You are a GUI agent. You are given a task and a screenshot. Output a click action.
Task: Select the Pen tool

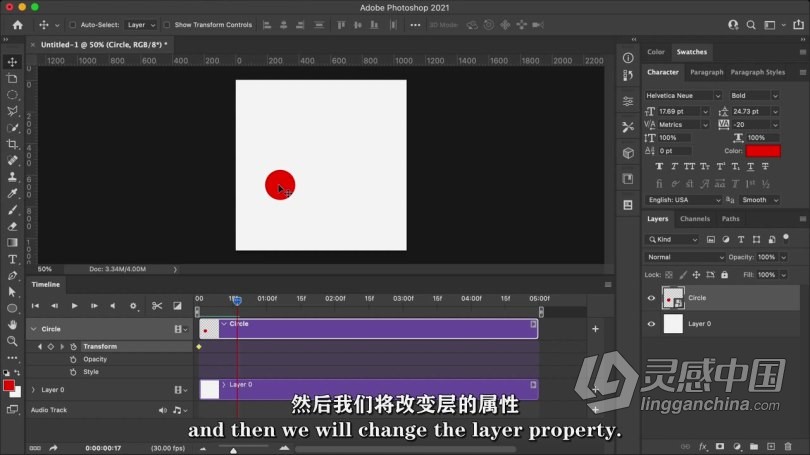12,275
